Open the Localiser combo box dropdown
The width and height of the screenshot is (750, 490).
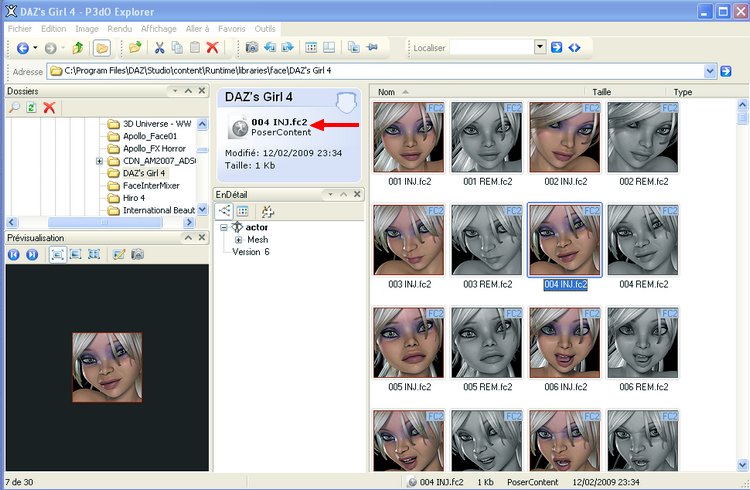(x=540, y=47)
